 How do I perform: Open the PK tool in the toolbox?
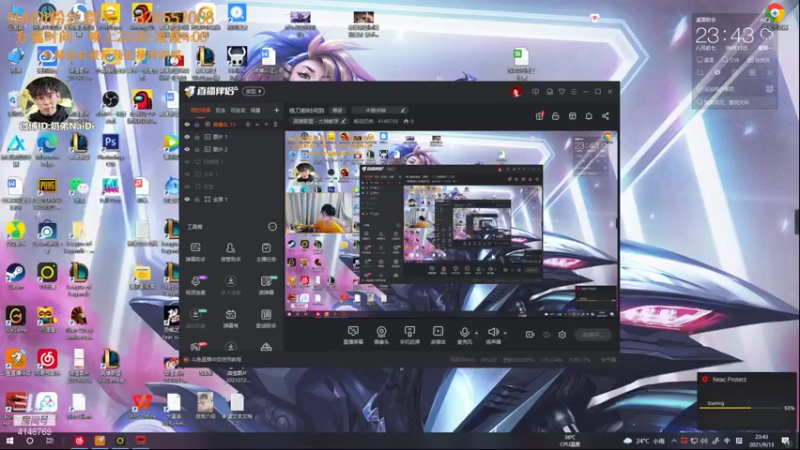point(196,347)
